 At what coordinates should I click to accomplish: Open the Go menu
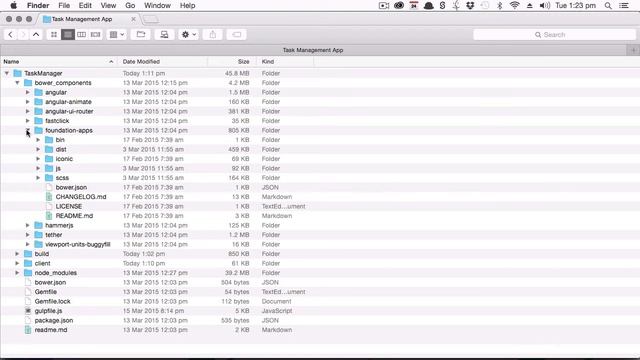click(130, 6)
